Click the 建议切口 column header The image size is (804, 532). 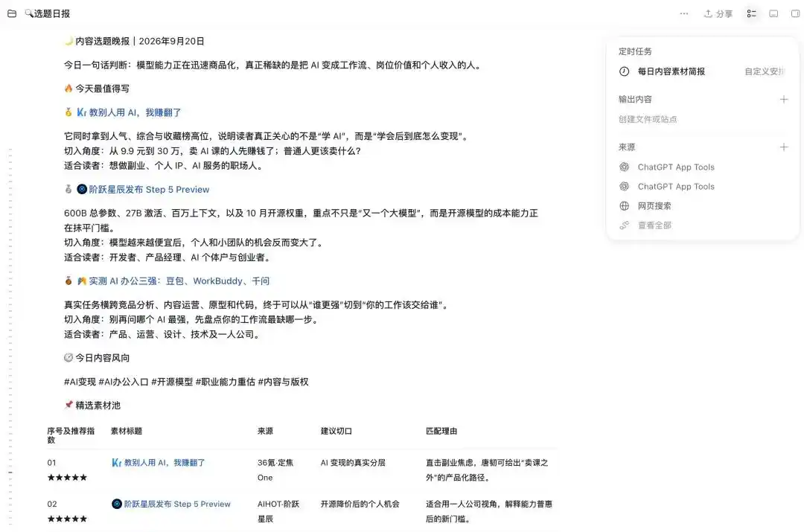336,431
